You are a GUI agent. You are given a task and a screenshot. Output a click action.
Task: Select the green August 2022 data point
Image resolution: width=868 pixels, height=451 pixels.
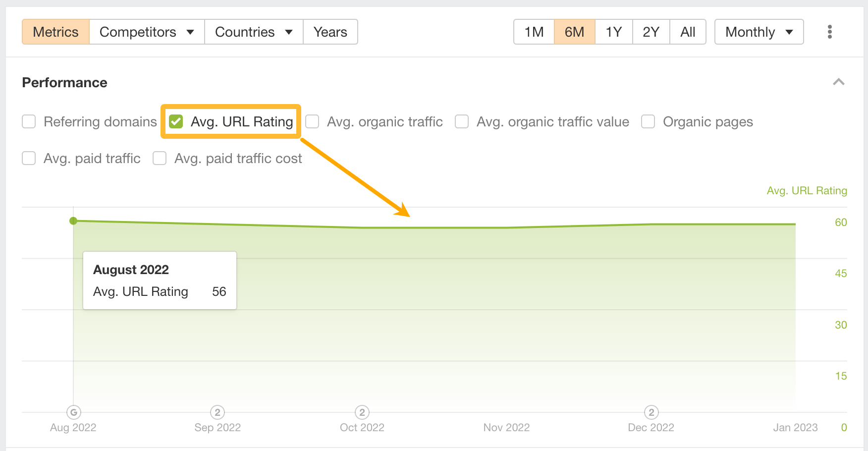click(73, 221)
